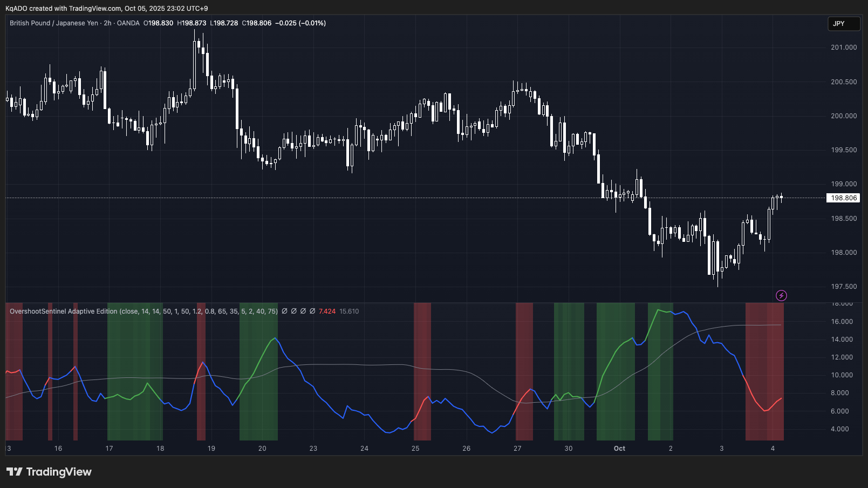Click date 18 on the time axis

click(160, 449)
